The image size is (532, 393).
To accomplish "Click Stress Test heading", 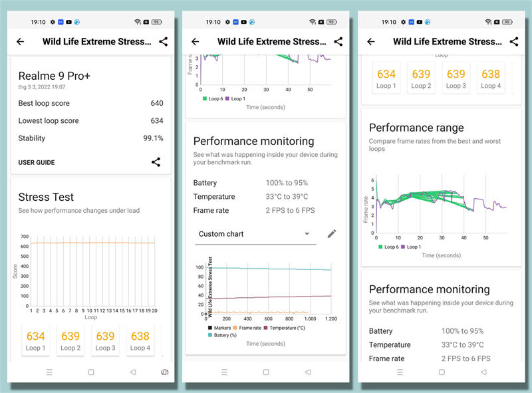I will click(x=46, y=197).
